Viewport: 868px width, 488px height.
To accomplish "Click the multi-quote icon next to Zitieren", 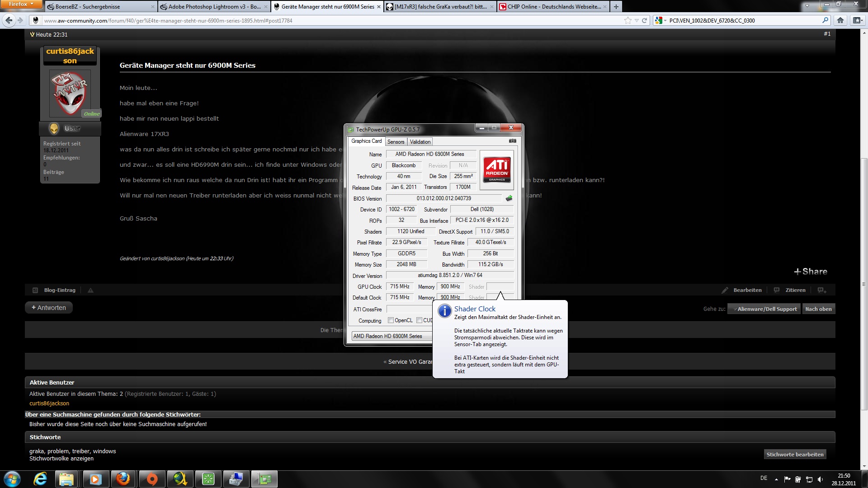I will tap(821, 290).
